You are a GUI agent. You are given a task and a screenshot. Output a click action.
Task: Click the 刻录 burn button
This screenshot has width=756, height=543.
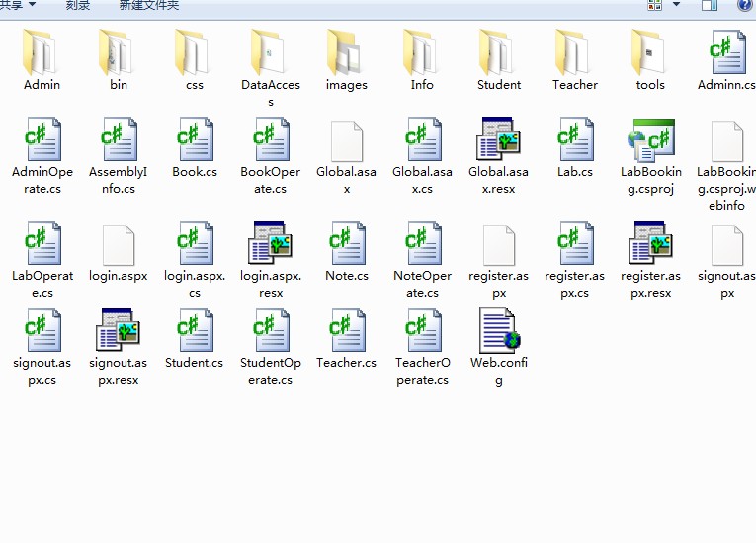coord(78,5)
